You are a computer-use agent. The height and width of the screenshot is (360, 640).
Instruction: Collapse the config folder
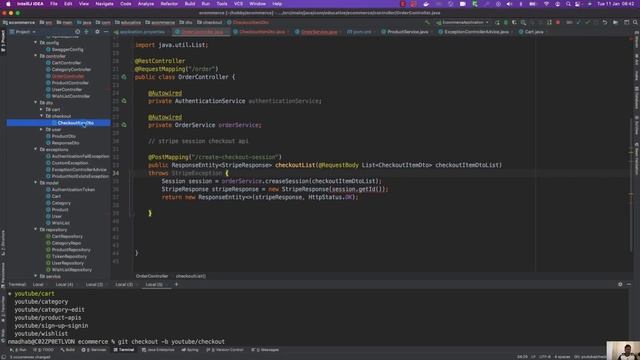[36, 42]
